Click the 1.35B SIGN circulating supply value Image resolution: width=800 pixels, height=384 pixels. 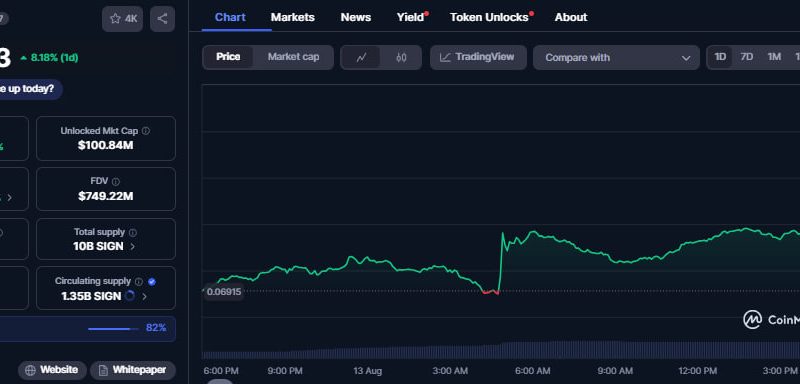pyautogui.click(x=91, y=296)
